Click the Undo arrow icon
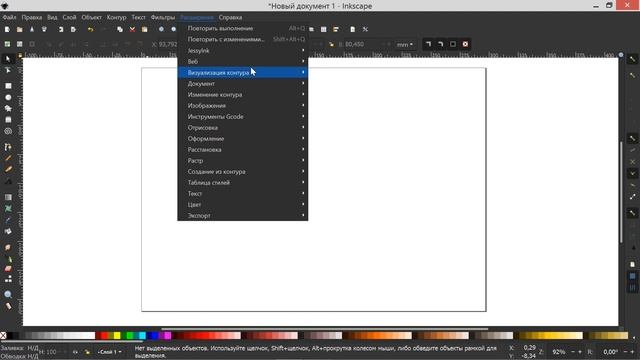The width and height of the screenshot is (640, 360). tap(90, 29)
